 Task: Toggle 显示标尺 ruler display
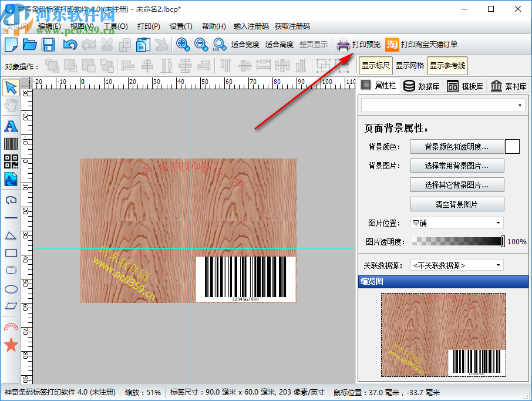click(375, 66)
